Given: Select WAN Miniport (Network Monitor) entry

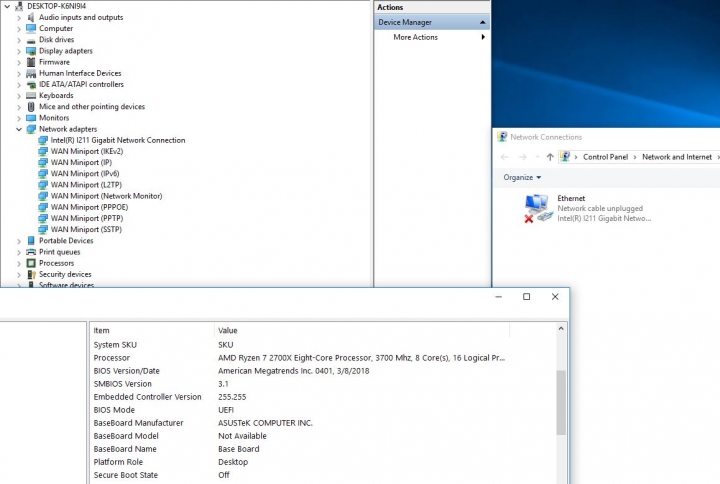Looking at the screenshot, I should (107, 196).
